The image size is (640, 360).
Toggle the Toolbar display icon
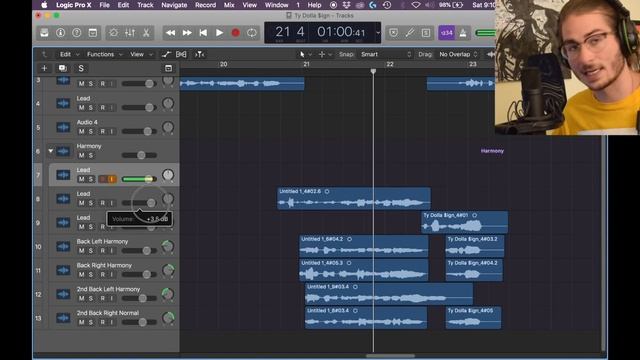click(x=93, y=33)
